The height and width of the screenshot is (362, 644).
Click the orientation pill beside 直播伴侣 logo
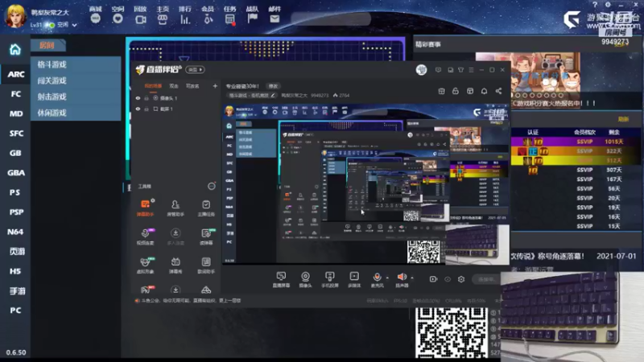coord(195,70)
